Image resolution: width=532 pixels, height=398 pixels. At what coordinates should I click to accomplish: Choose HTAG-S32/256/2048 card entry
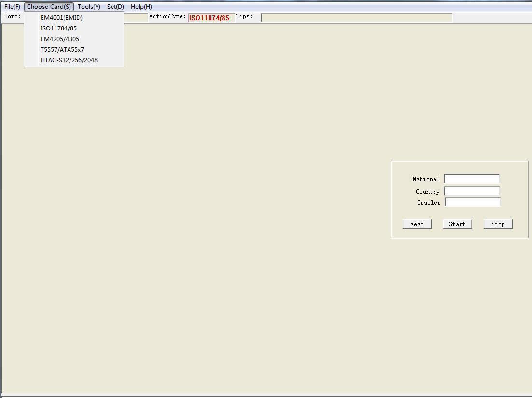[69, 60]
